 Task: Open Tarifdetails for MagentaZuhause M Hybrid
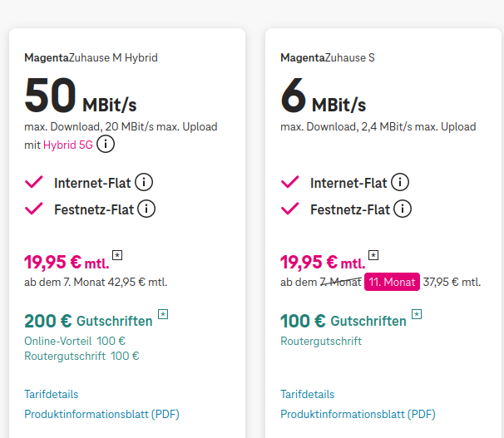52,394
